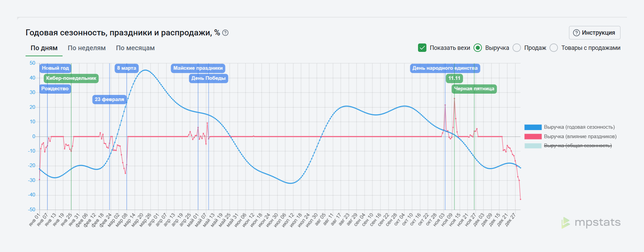
Task: Click the question mark icon in Инструкция button
Action: pyautogui.click(x=576, y=33)
